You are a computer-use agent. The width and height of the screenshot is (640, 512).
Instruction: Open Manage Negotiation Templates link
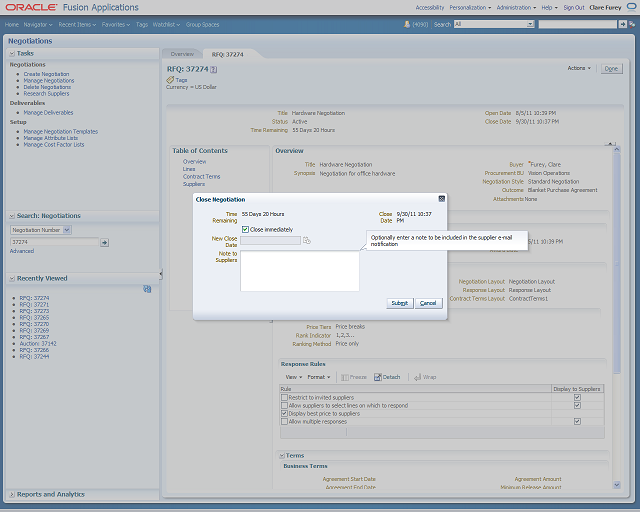(x=60, y=131)
